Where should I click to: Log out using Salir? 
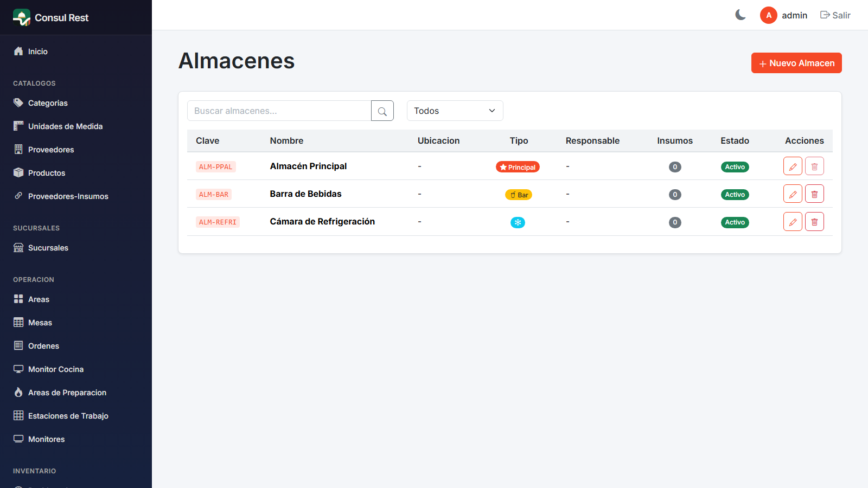pos(835,15)
